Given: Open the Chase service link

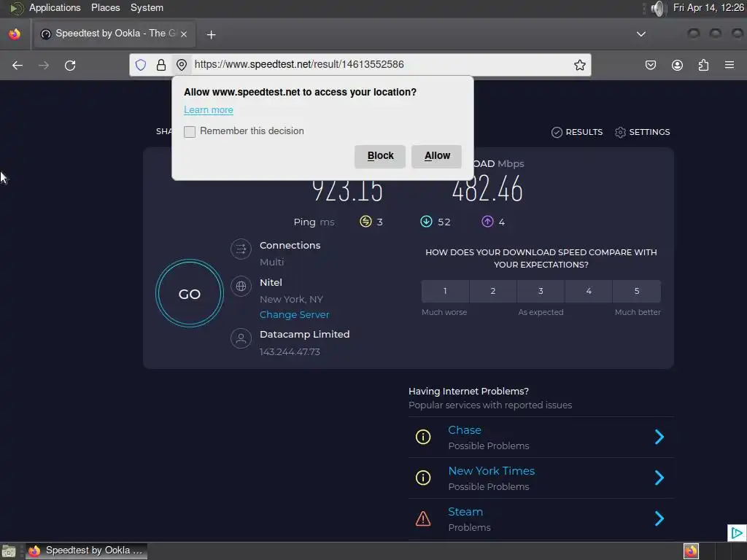Looking at the screenshot, I should click(x=465, y=430).
